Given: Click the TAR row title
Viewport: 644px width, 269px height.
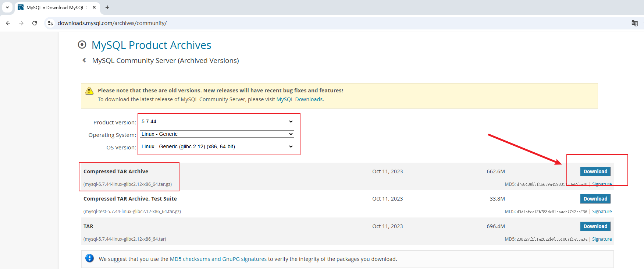Looking at the screenshot, I should 88,226.
